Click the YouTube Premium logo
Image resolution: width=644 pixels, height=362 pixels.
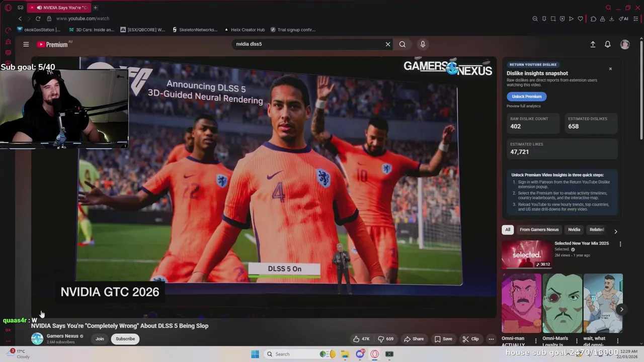click(52, 44)
